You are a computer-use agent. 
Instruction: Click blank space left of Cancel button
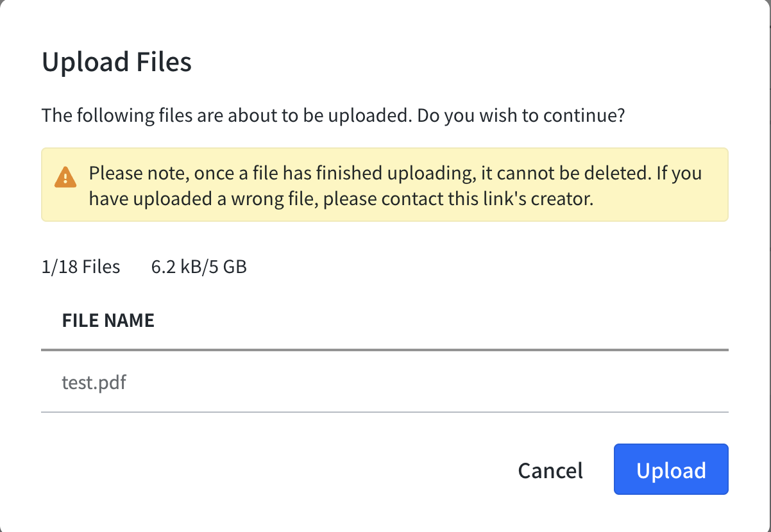[276, 470]
